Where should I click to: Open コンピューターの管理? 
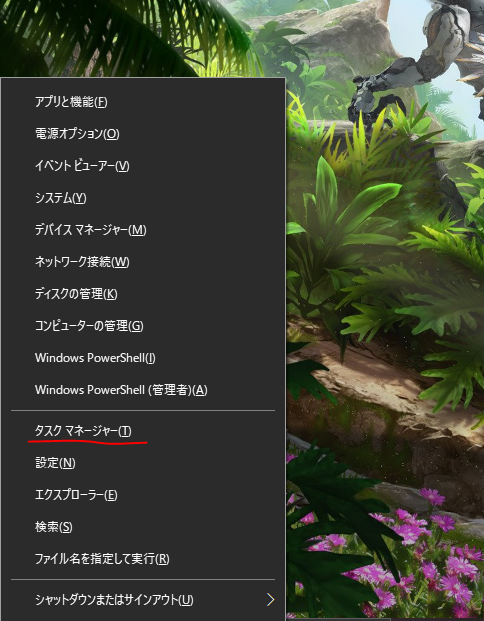point(143,326)
